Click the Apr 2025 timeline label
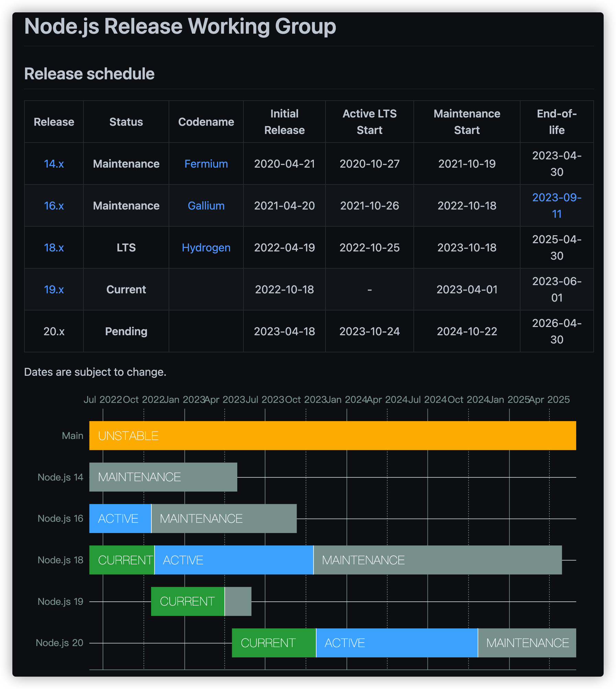616x689 pixels. (549, 400)
